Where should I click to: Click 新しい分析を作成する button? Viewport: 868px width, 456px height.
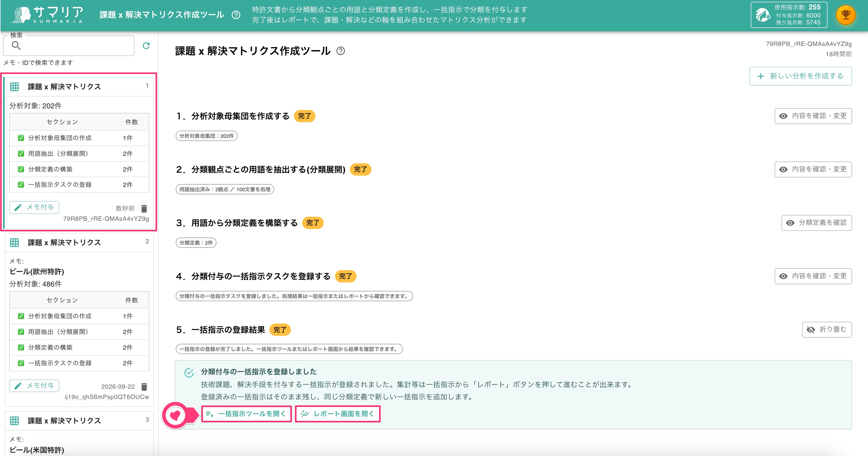(801, 76)
